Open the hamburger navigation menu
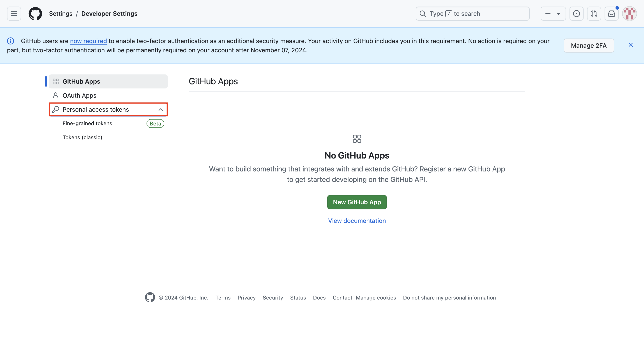The image size is (644, 349). coord(14,14)
